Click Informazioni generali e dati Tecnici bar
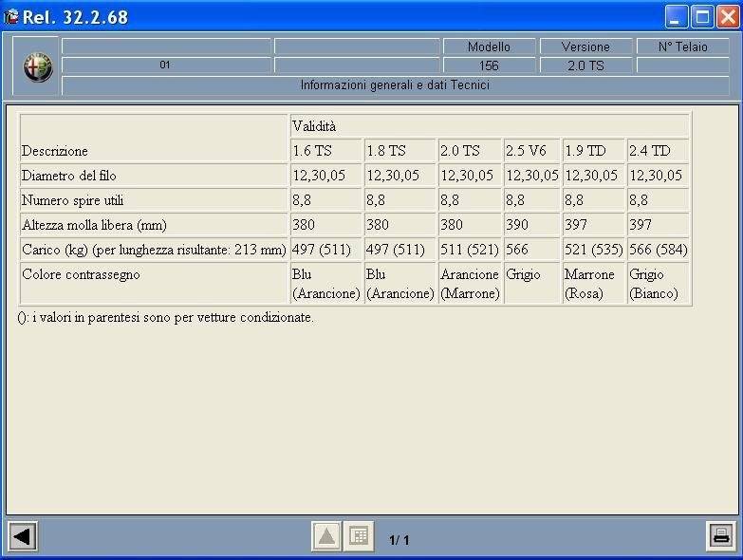743x560 pixels. pos(395,85)
